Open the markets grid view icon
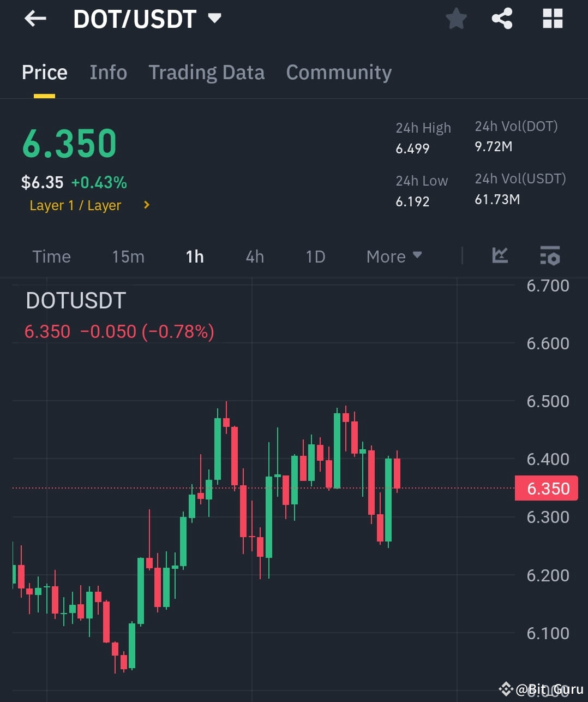 553,18
